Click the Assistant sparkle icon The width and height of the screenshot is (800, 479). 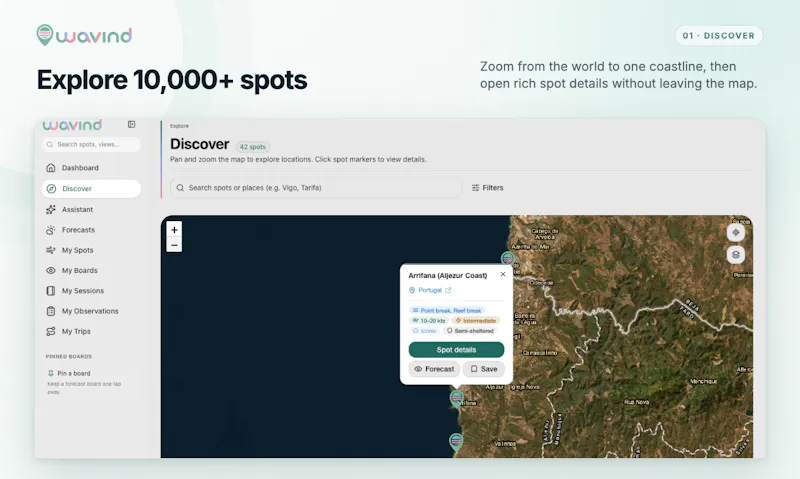[x=51, y=209]
